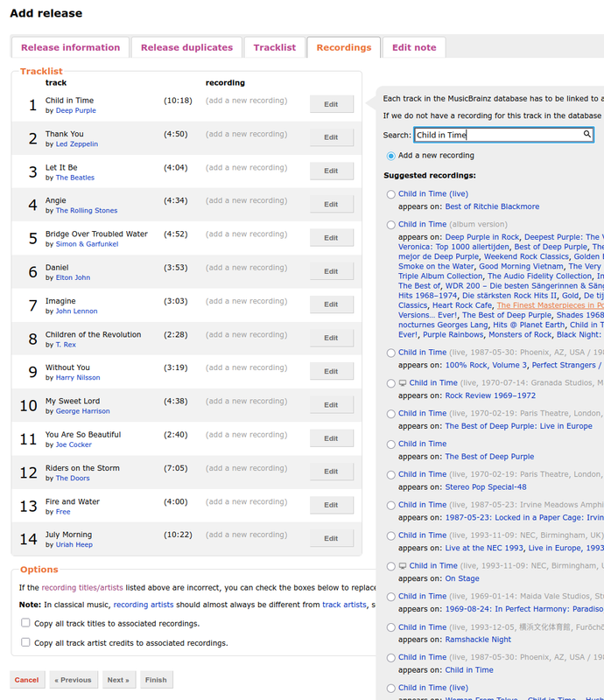This screenshot has height=700, width=604.
Task: Open the T. Rex artist link
Action: tap(66, 344)
